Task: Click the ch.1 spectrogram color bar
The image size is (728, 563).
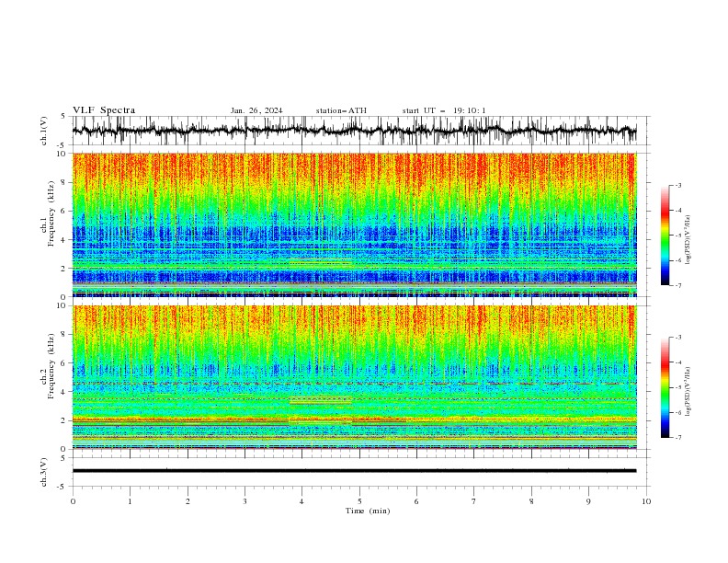Action: pos(665,236)
